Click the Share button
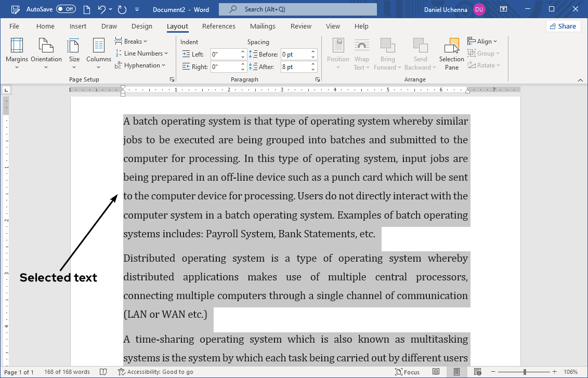Screen dimensions: 588x378 pos(563,25)
